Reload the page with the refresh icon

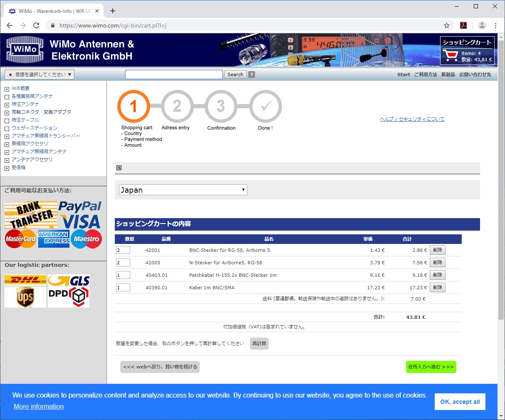pos(36,25)
